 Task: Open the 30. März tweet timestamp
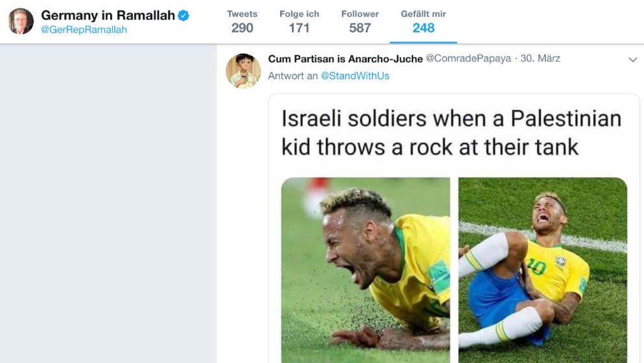coord(540,59)
